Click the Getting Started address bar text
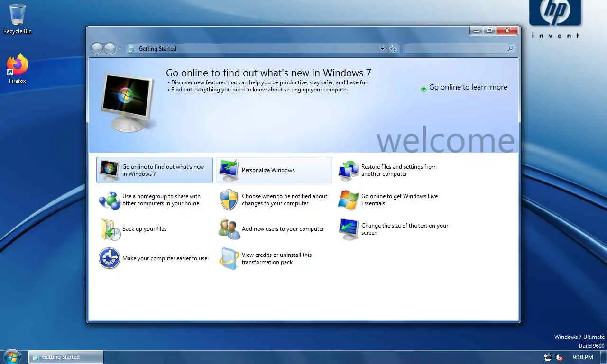 157,49
